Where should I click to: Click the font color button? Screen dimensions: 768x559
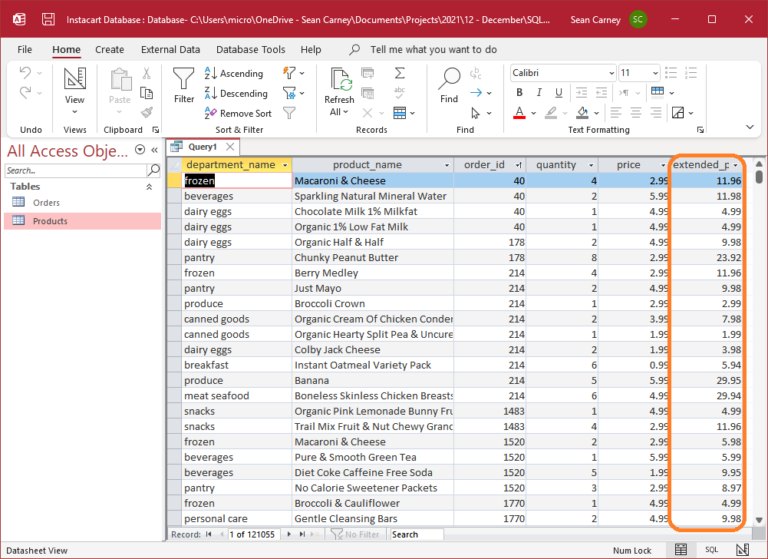point(520,113)
